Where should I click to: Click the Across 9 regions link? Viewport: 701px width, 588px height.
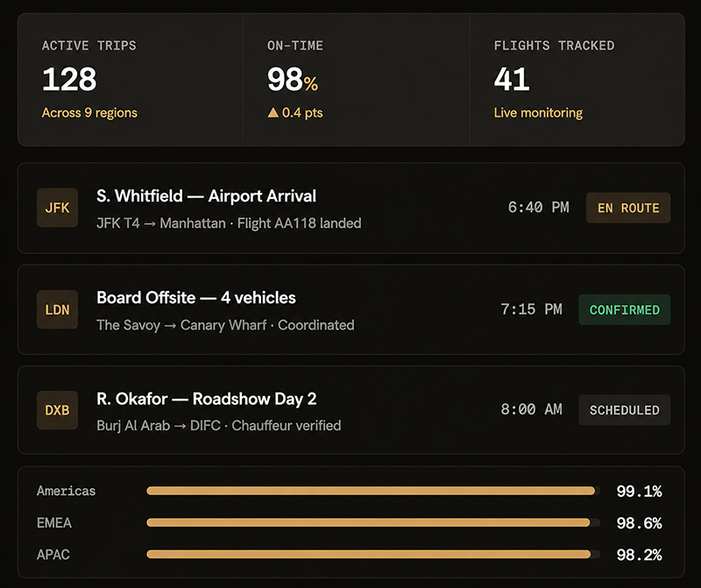click(89, 113)
